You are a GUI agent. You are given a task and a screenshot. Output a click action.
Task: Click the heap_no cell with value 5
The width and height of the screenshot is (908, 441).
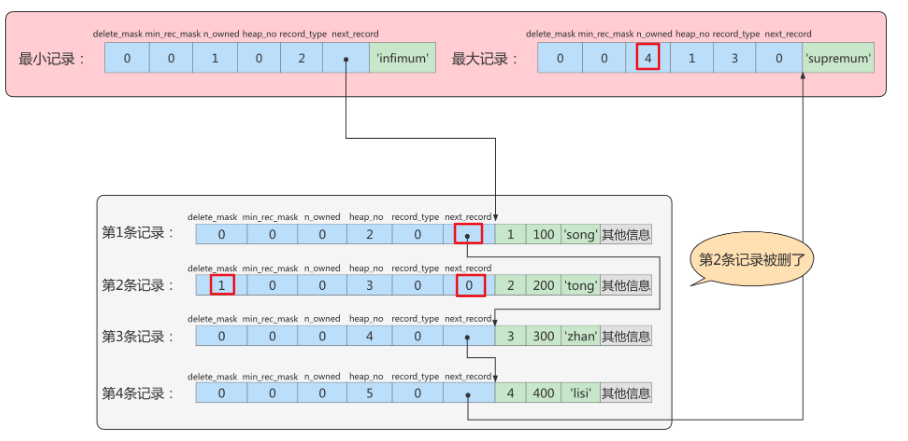point(371,393)
